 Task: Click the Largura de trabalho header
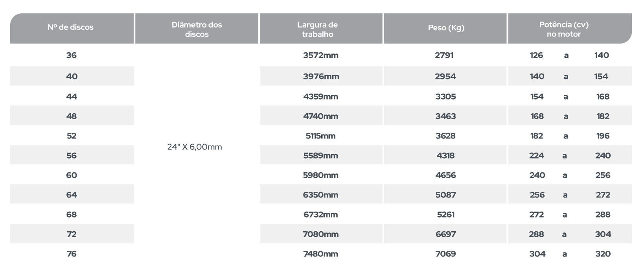(321, 28)
